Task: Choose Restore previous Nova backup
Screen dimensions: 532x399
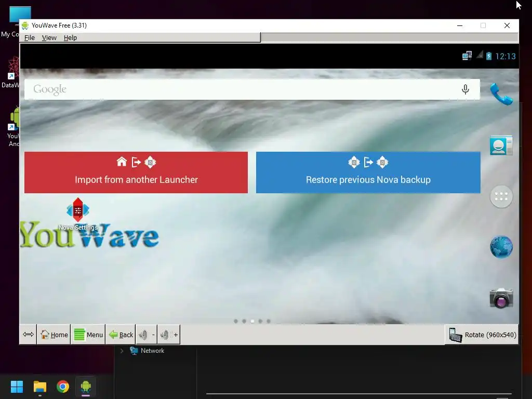Action: coord(368,172)
